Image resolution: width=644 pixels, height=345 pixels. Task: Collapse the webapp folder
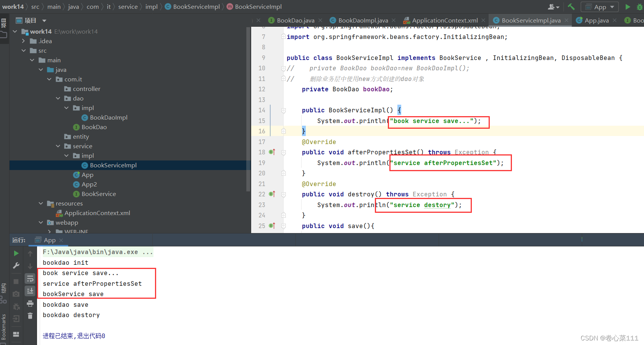[x=41, y=222]
